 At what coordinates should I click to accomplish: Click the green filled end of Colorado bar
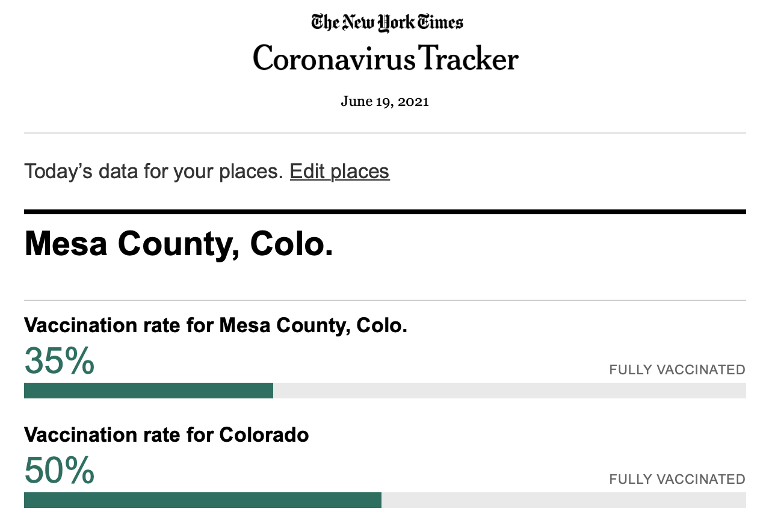[x=377, y=500]
